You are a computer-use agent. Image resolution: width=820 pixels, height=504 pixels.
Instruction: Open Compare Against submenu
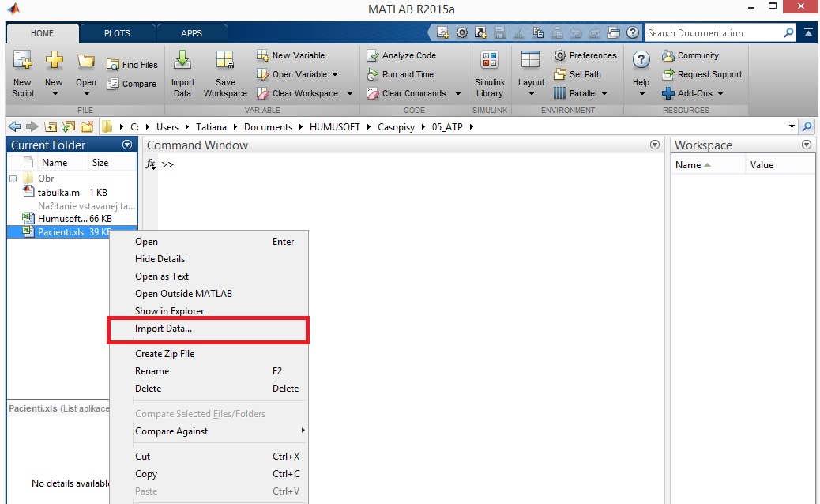[208, 431]
